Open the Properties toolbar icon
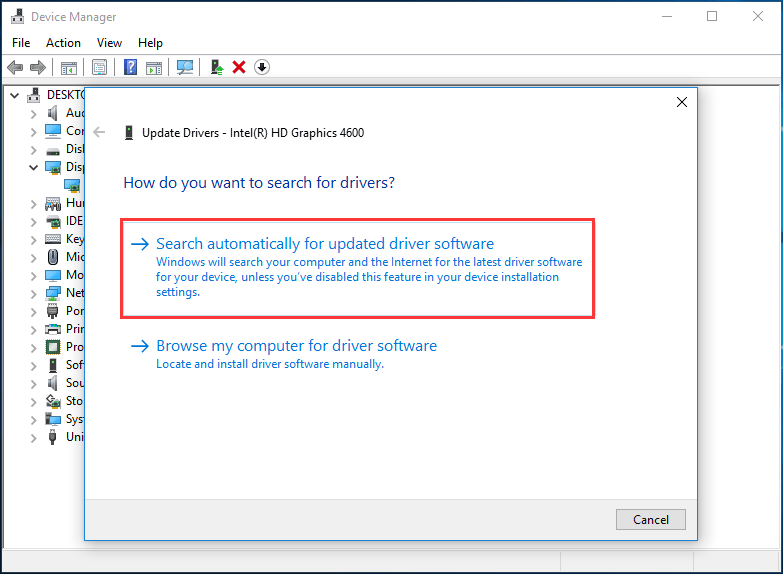The image size is (783, 574). (x=99, y=67)
